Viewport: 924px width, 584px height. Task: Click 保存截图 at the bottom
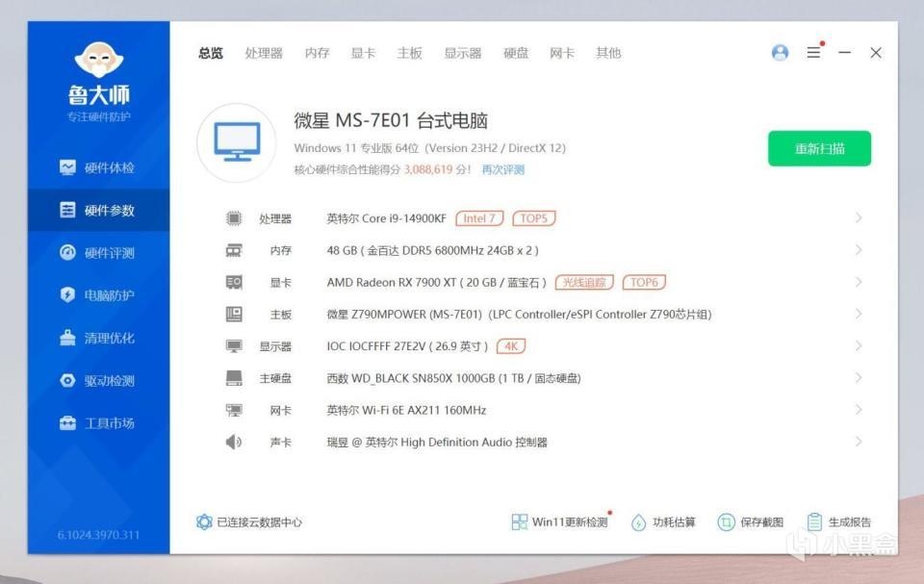(x=750, y=522)
